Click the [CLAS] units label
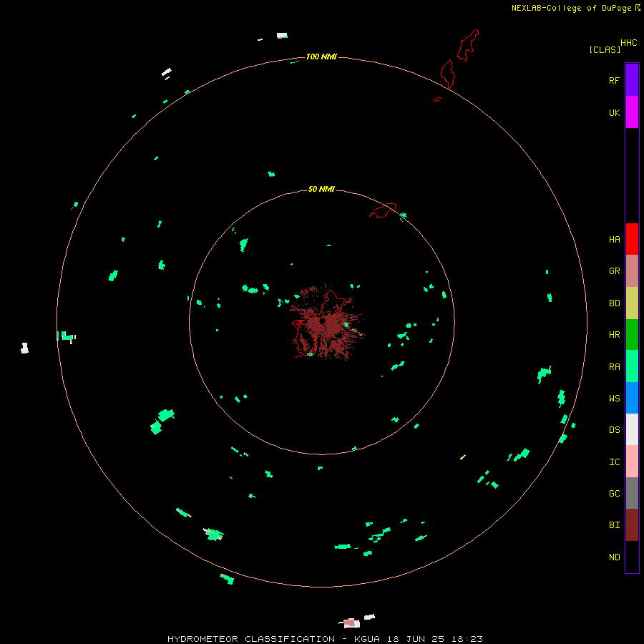The width and height of the screenshot is (644, 644). pos(605,49)
